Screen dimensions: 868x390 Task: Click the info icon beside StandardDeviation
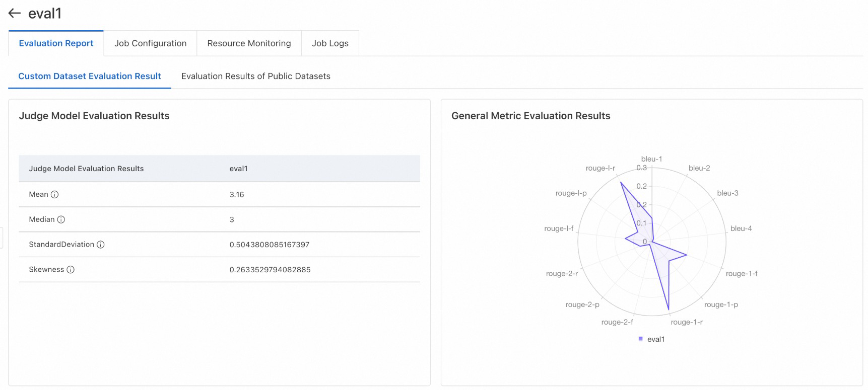click(x=101, y=245)
